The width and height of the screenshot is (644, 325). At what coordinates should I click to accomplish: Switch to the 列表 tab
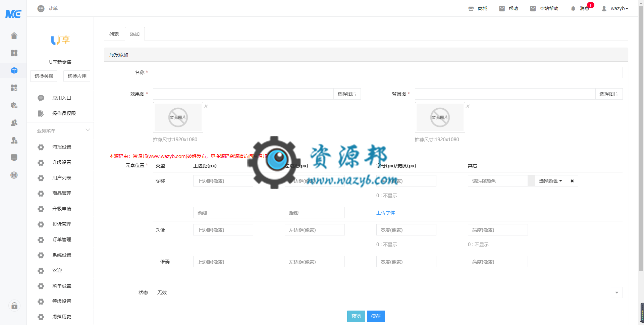click(x=114, y=34)
